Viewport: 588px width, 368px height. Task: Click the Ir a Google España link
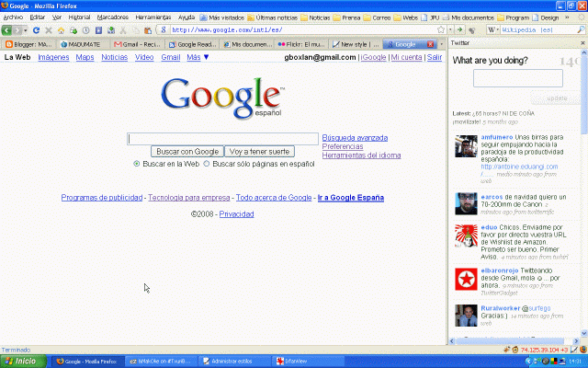(x=351, y=198)
